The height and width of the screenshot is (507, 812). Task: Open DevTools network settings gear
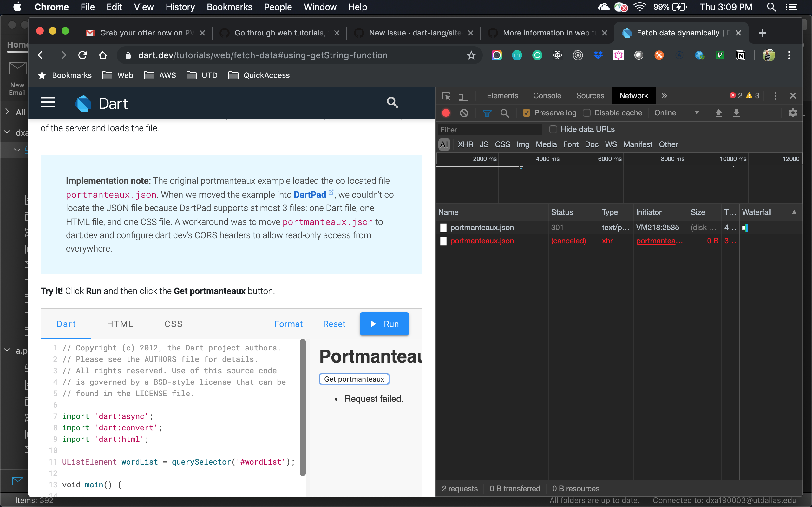pos(793,113)
